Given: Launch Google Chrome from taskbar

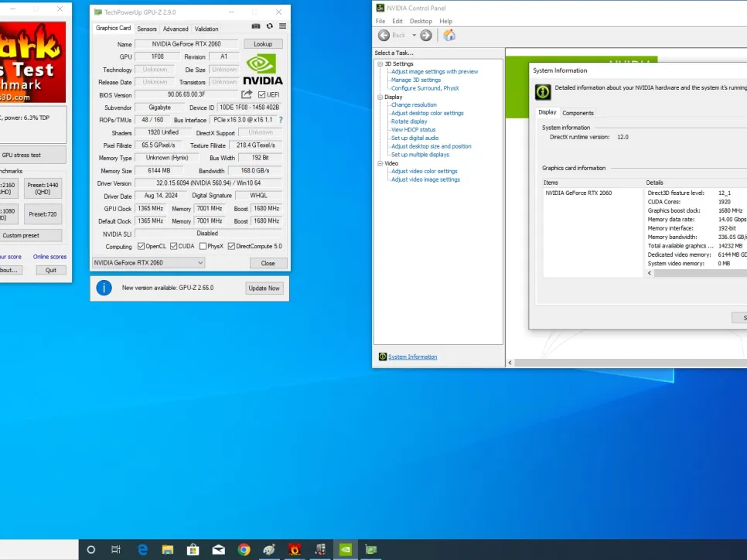Looking at the screenshot, I should (x=244, y=549).
